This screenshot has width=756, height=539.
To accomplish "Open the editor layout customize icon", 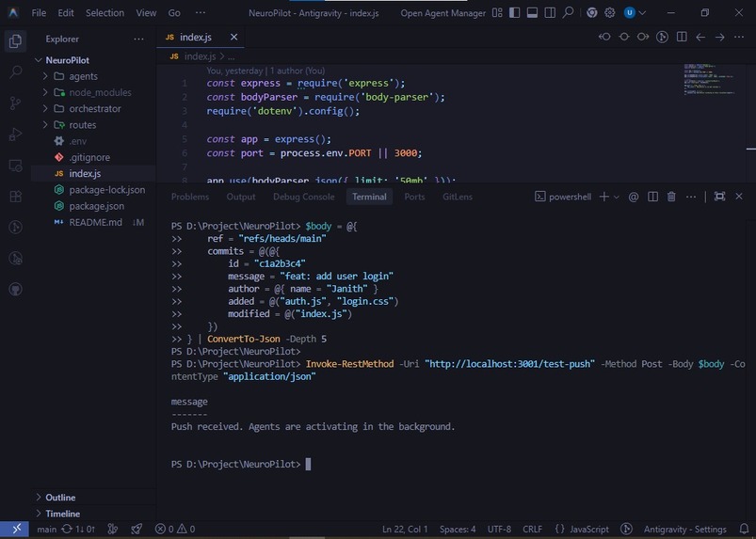I will point(497,12).
